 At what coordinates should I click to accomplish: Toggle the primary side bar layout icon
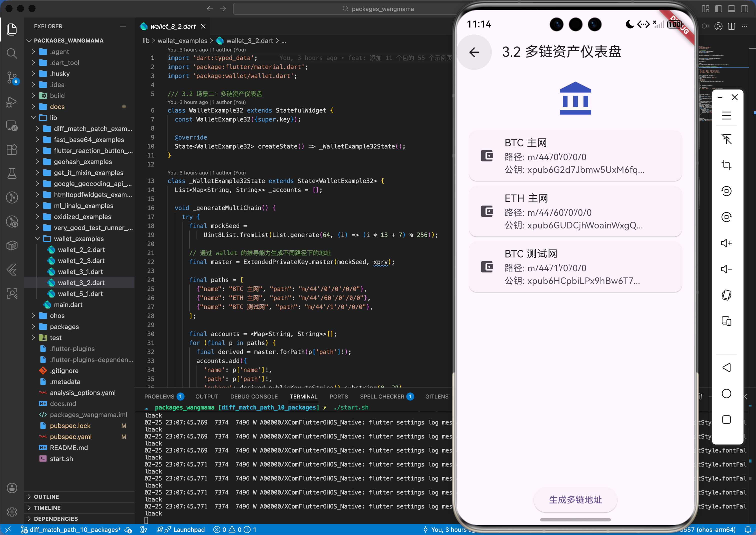pyautogui.click(x=718, y=9)
